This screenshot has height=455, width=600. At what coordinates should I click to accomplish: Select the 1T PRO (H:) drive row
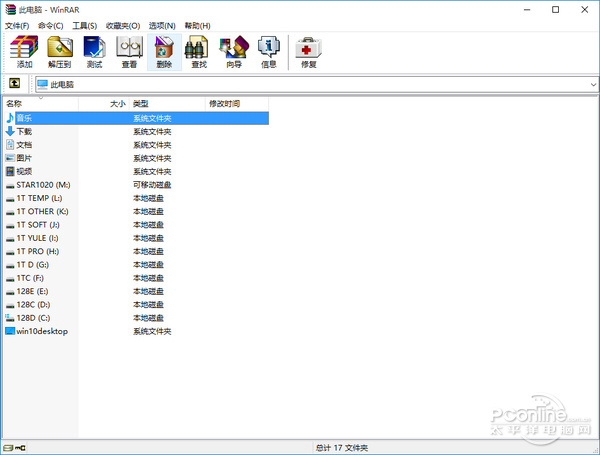click(136, 251)
